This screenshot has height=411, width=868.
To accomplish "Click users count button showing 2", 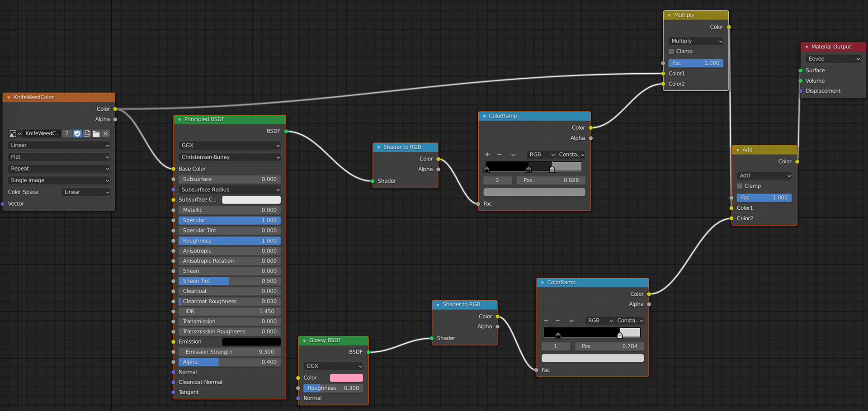I will coord(67,133).
